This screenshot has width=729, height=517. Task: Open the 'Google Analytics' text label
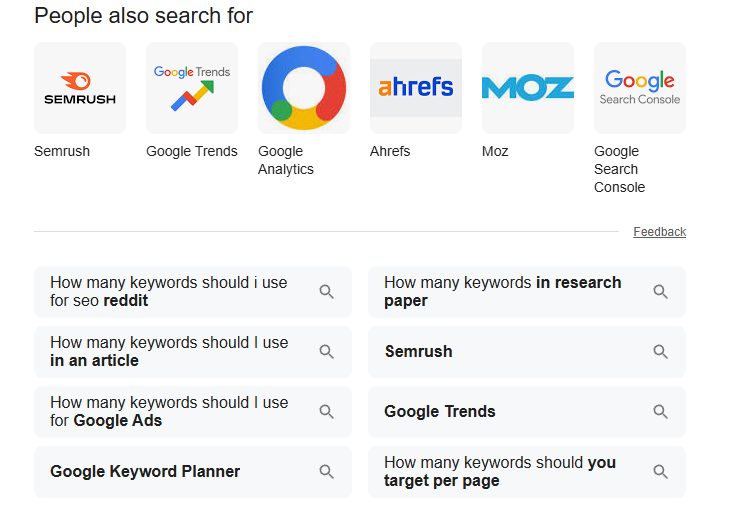(286, 160)
